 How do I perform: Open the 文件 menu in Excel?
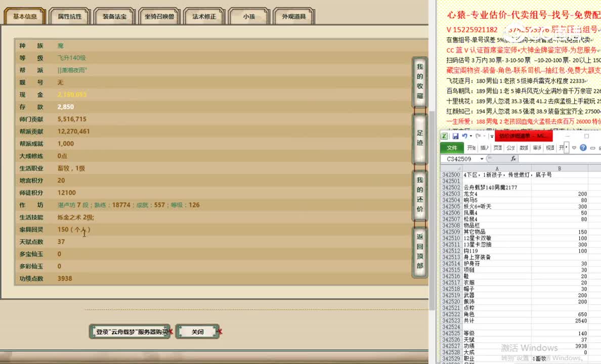452,148
